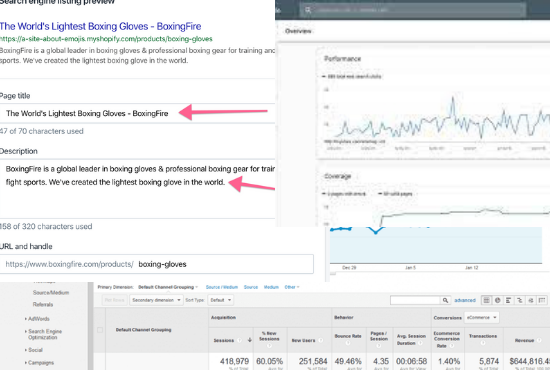This screenshot has width=550, height=370.
Task: Switch to pivot table view icon
Action: tap(542, 300)
